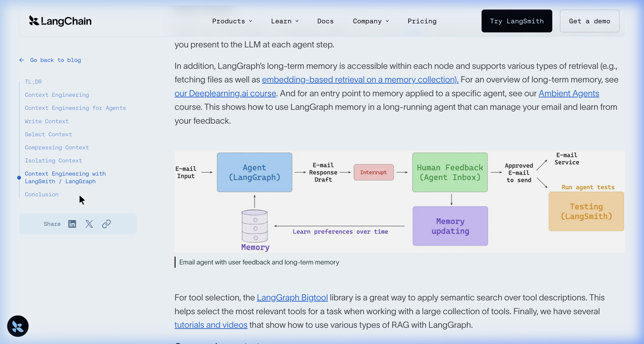The image size is (644, 344).
Task: Open the Company dropdown menu
Action: coord(371,21)
